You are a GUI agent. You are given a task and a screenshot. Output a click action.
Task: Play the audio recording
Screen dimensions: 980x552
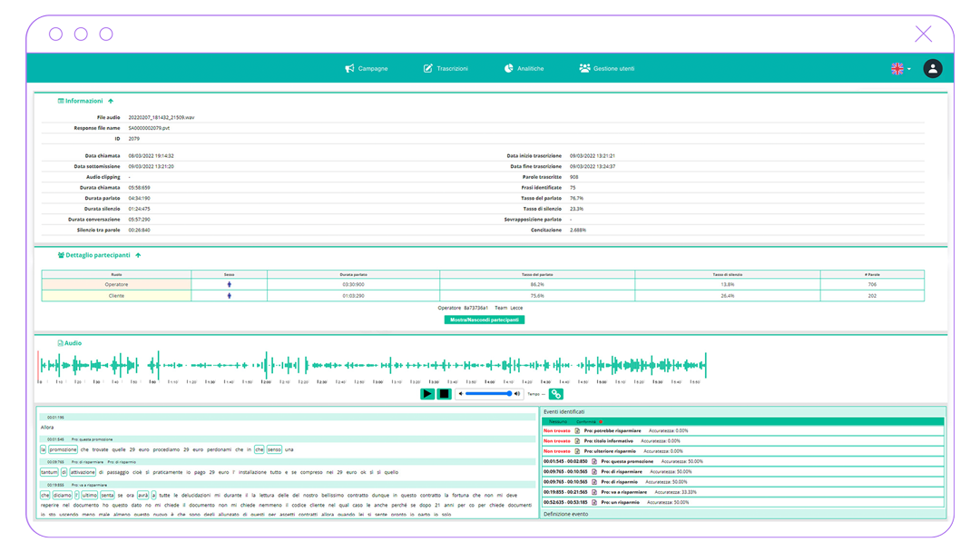point(426,394)
